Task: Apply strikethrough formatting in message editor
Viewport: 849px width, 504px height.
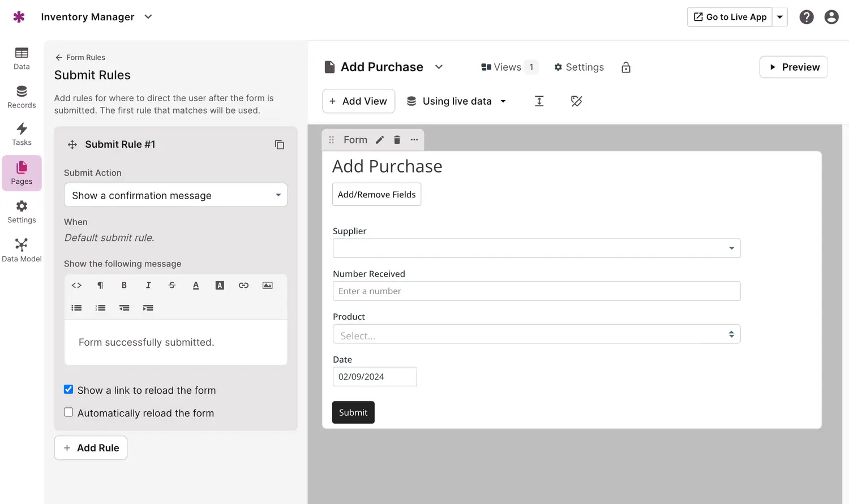Action: [x=172, y=286]
